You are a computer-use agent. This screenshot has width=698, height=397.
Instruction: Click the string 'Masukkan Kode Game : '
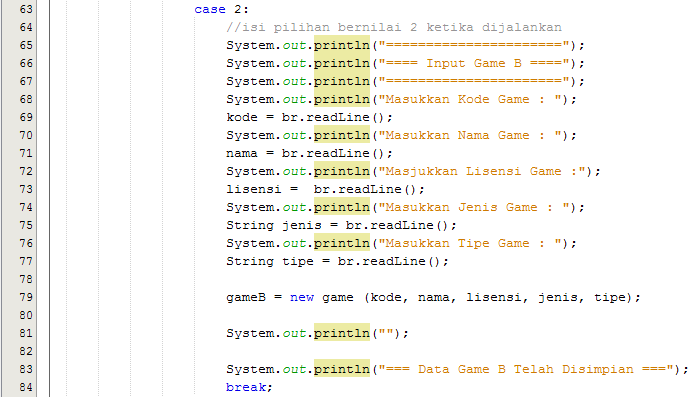[470, 99]
